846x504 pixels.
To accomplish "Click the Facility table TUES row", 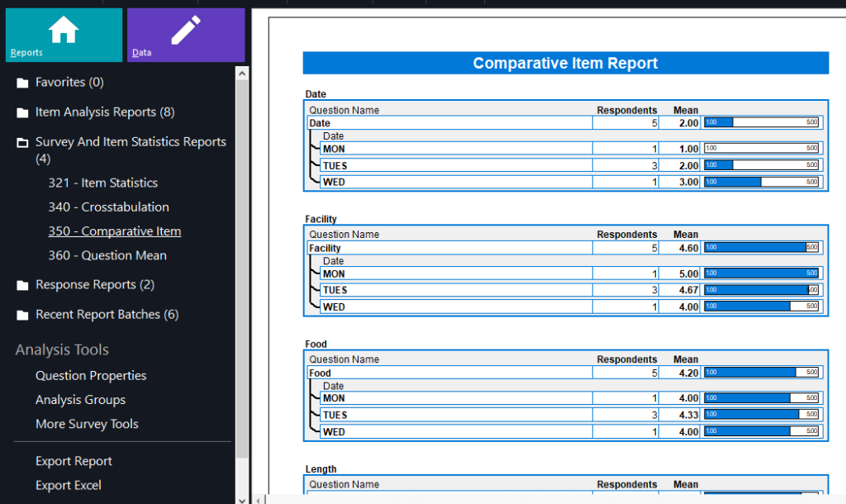I will [572, 290].
